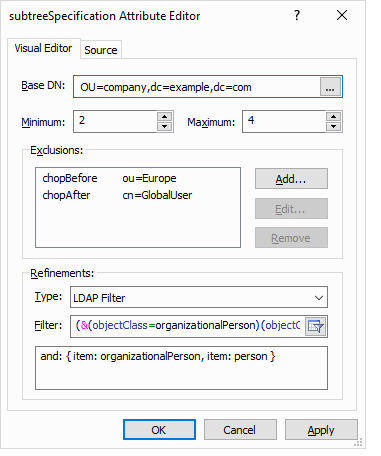Click the Edit... exclusion button
Screen dimensions: 381x456
point(291,209)
